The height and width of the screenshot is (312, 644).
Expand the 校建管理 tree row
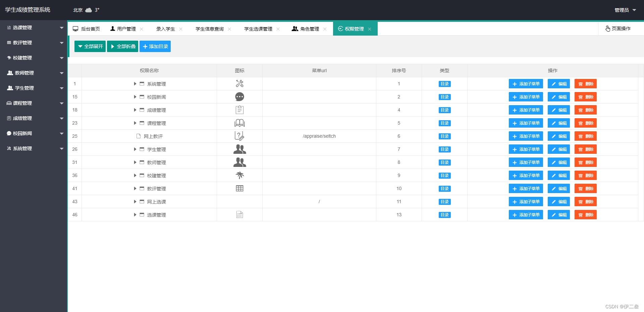135,175
